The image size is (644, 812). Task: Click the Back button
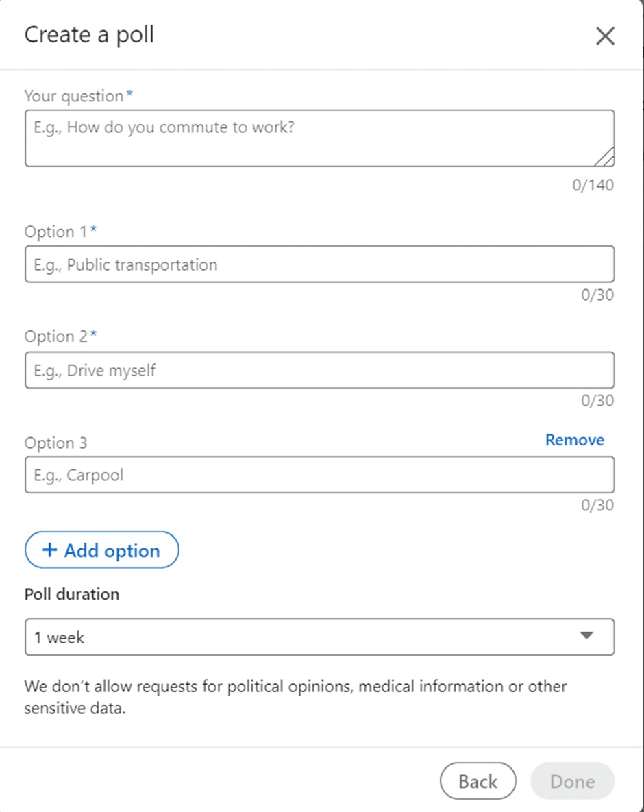[x=478, y=781]
